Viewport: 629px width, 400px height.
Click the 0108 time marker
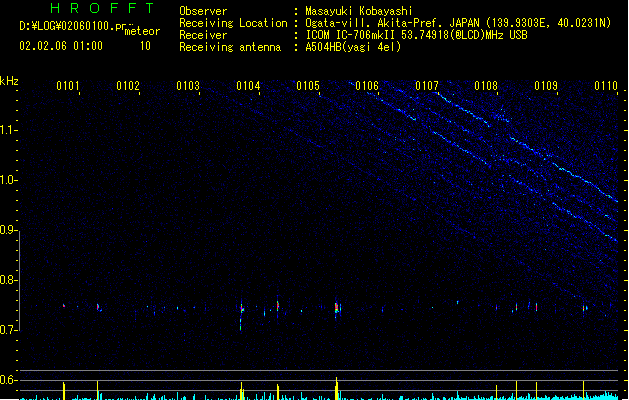[486, 86]
